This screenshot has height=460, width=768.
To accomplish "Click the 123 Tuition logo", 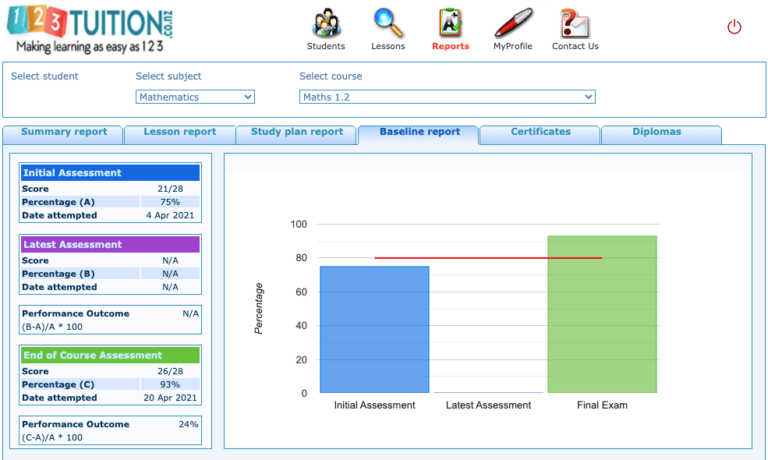I will pyautogui.click(x=90, y=28).
